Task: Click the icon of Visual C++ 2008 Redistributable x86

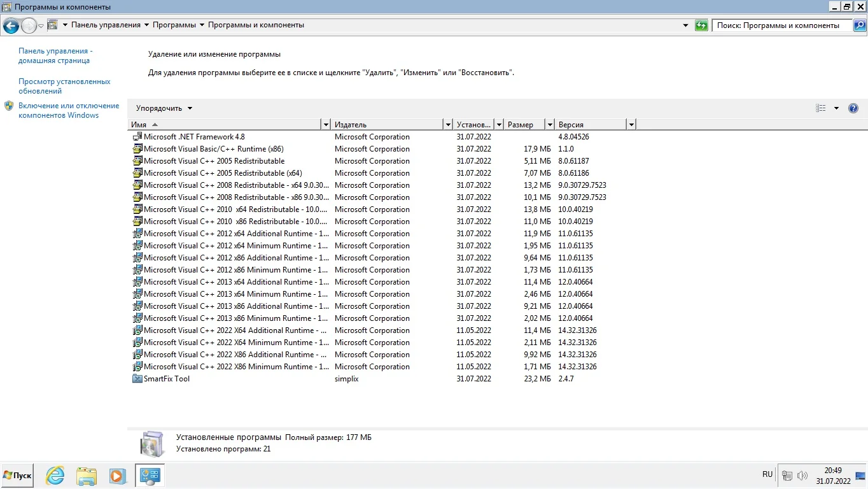Action: pos(137,197)
